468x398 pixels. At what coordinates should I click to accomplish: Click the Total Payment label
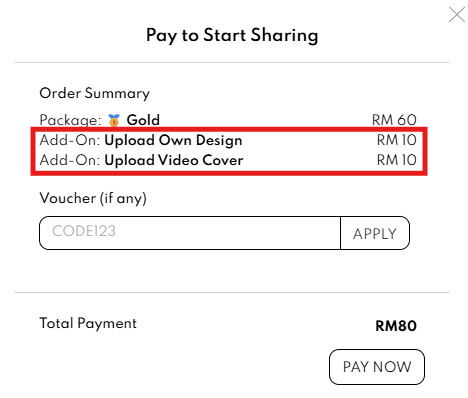point(88,323)
